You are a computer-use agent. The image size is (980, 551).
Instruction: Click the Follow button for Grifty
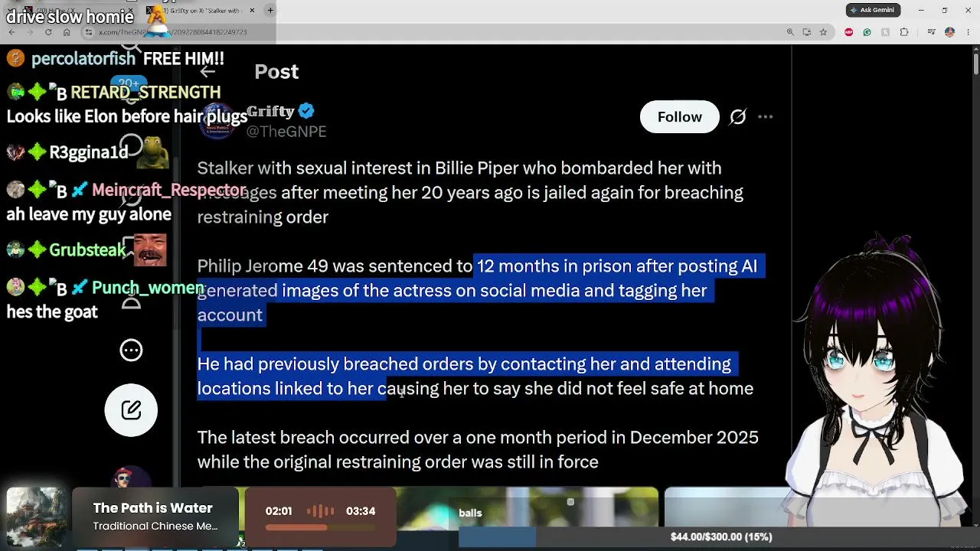pos(679,117)
